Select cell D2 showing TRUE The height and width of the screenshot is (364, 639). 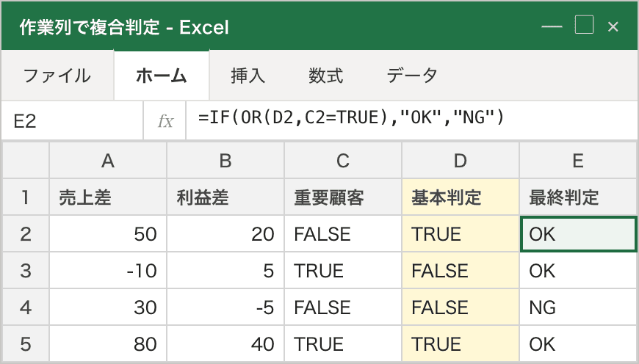pos(461,233)
